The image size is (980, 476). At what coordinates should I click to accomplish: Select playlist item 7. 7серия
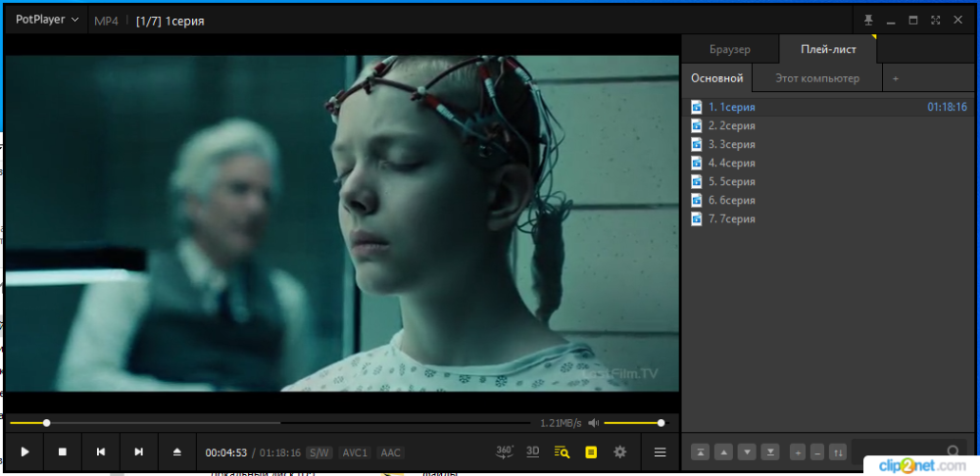tap(828, 219)
